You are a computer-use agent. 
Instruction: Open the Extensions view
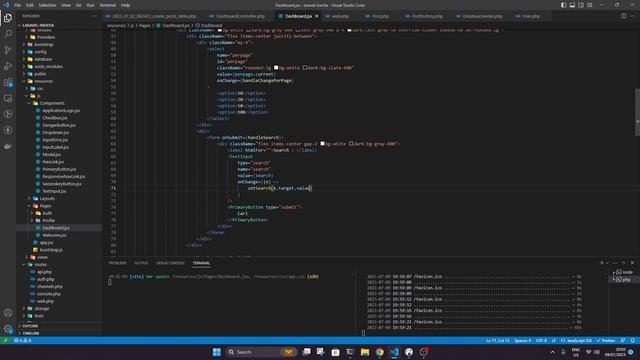point(8,82)
